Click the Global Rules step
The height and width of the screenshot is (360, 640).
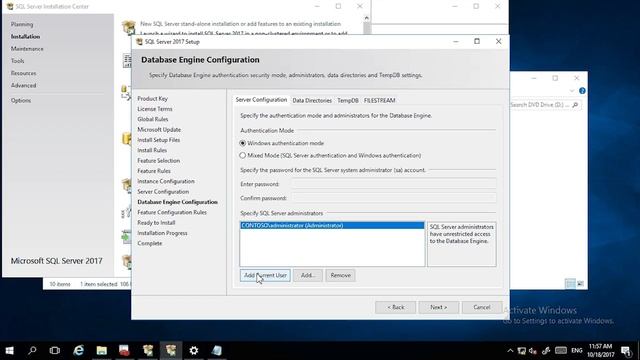click(x=153, y=119)
